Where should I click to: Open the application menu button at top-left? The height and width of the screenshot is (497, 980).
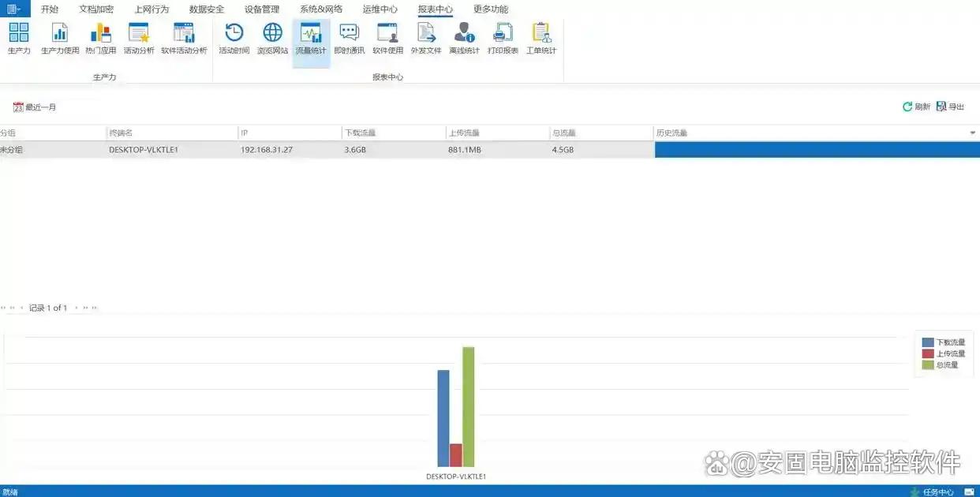tap(14, 9)
